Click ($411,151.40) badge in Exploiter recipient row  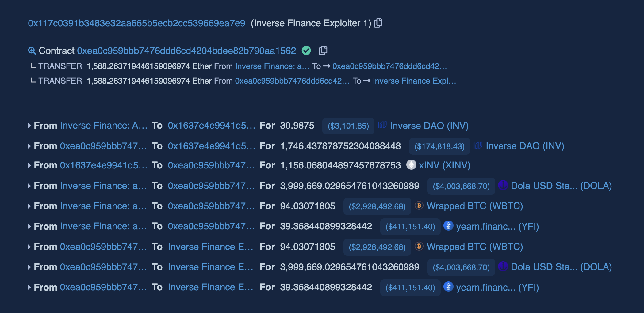pyautogui.click(x=410, y=288)
